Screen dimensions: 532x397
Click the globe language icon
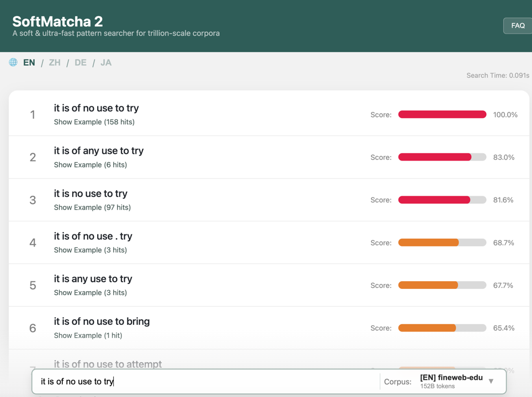13,62
